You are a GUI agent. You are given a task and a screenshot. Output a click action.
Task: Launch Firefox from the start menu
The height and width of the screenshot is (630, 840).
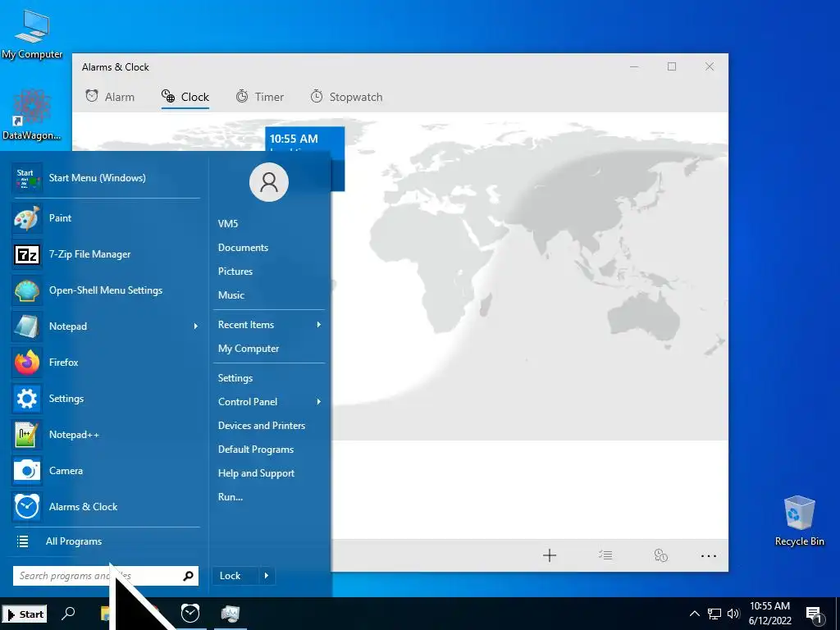(x=106, y=362)
